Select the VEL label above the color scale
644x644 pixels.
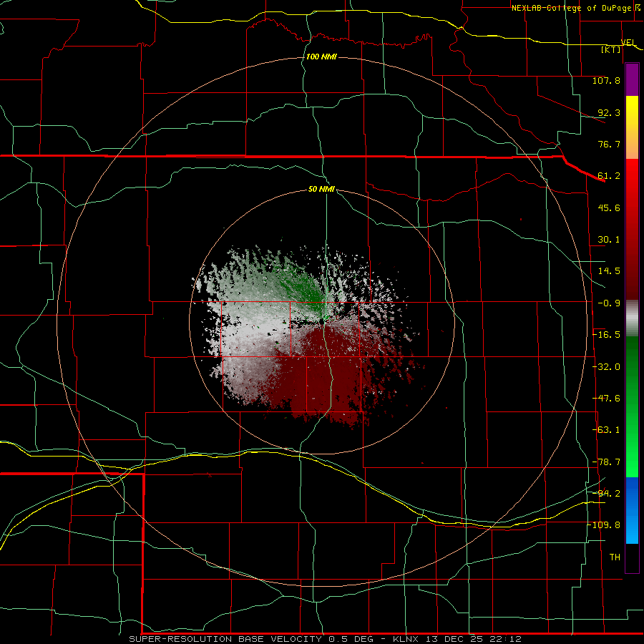(628, 42)
